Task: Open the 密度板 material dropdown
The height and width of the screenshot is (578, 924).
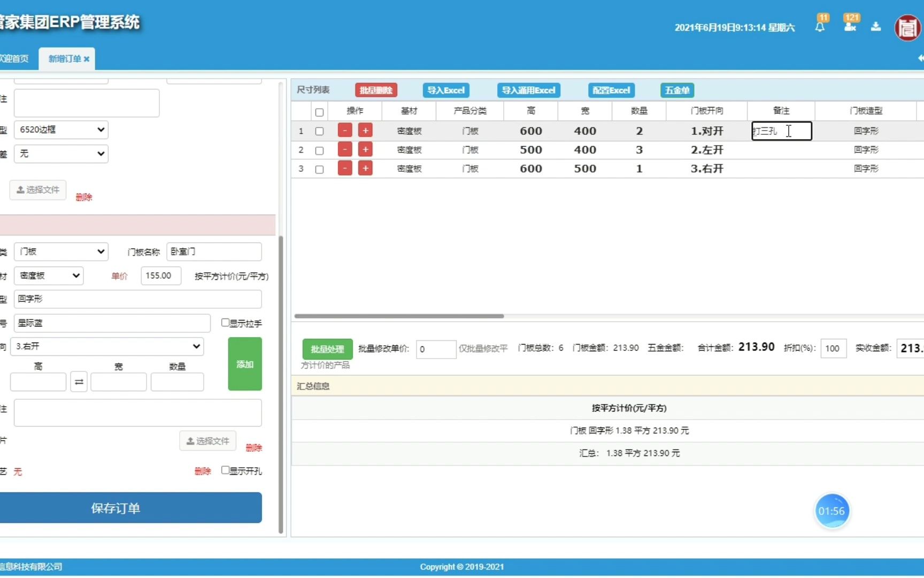Action: pyautogui.click(x=49, y=276)
